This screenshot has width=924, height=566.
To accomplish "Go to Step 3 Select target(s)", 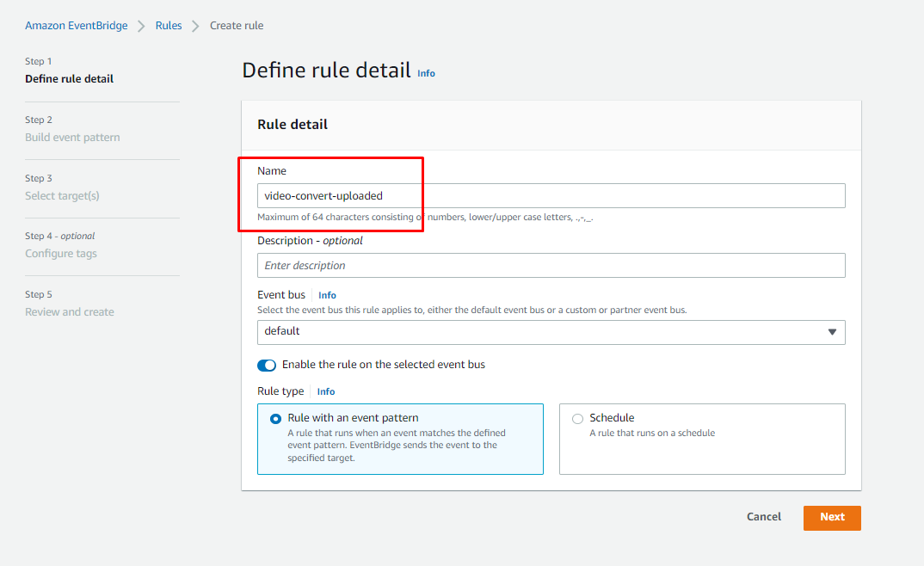I will pos(62,196).
